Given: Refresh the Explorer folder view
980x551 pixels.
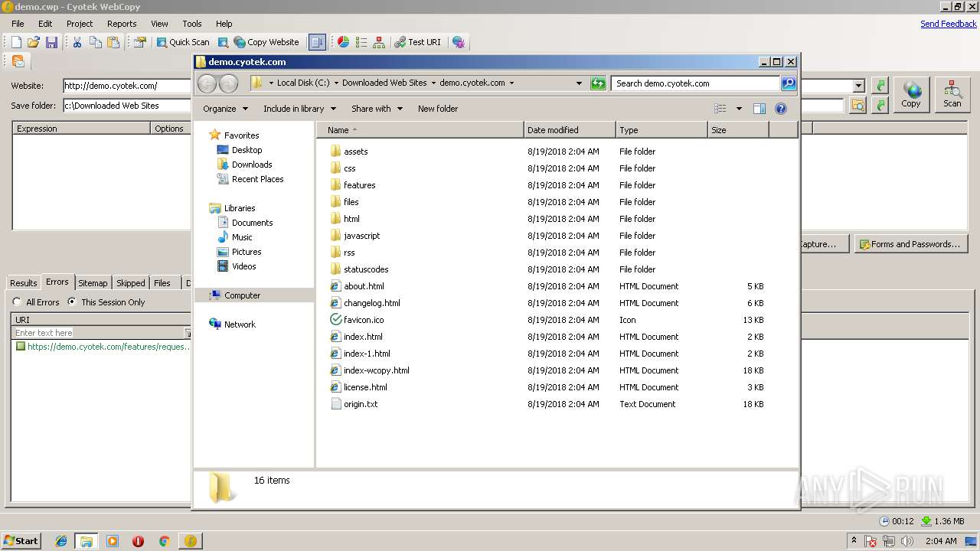Looking at the screenshot, I should coord(598,83).
